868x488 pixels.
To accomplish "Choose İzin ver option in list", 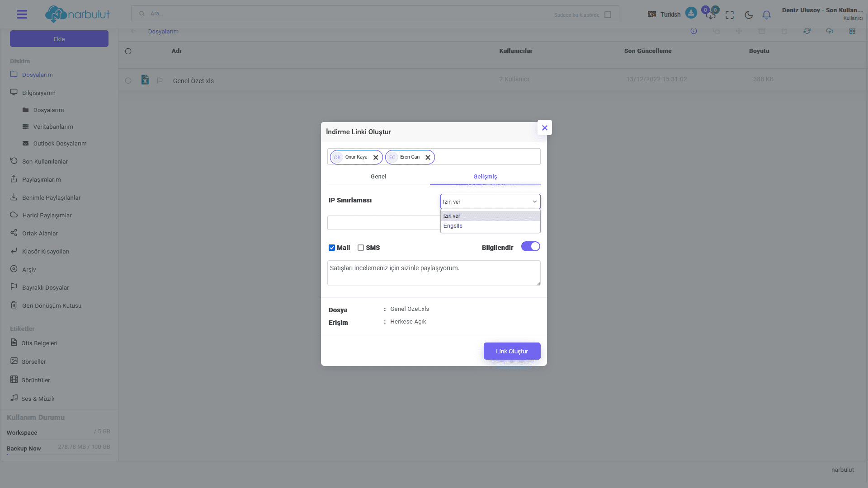I will click(x=452, y=216).
